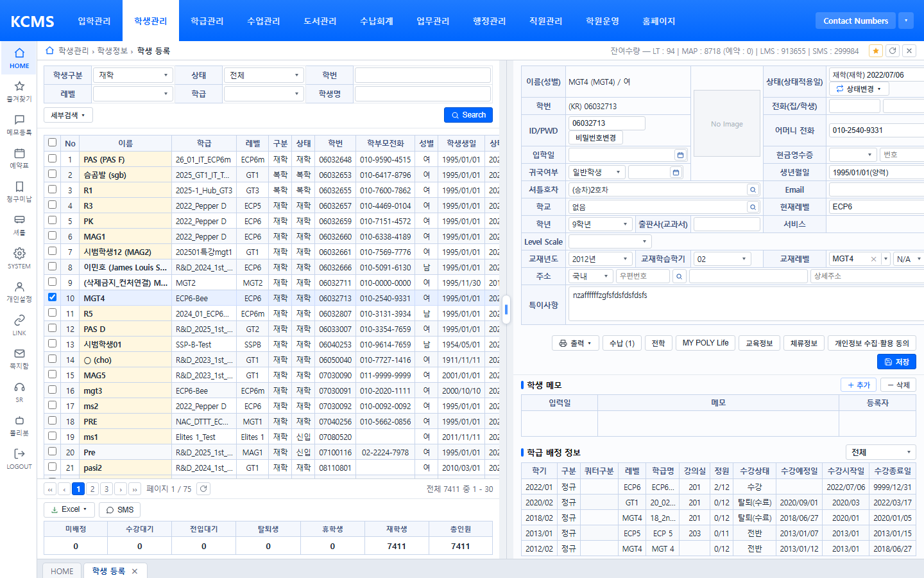Click the orange star favorite icon in header
The image size is (924, 578).
875,51
